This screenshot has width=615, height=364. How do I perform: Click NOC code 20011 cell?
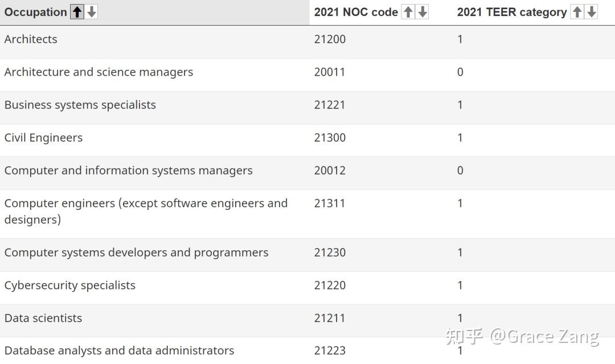(x=330, y=72)
